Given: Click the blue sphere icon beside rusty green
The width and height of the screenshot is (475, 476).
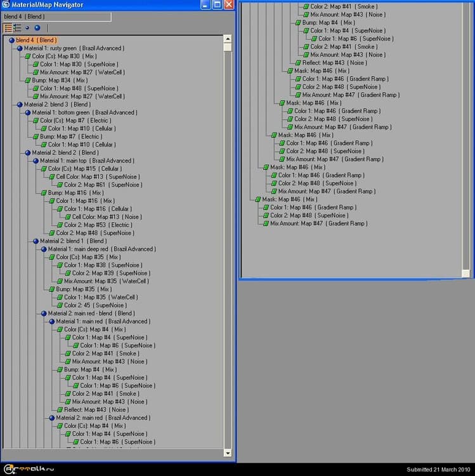Looking at the screenshot, I should coord(19,48).
